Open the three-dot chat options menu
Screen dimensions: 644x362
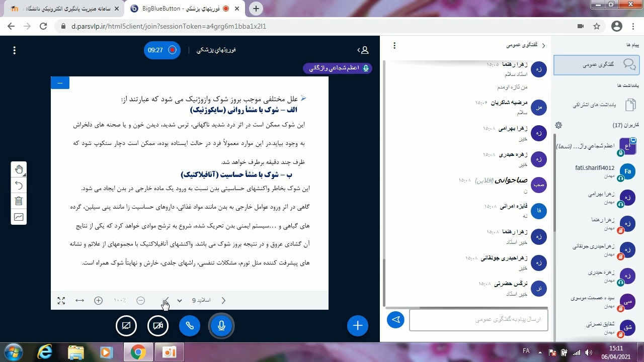394,46
